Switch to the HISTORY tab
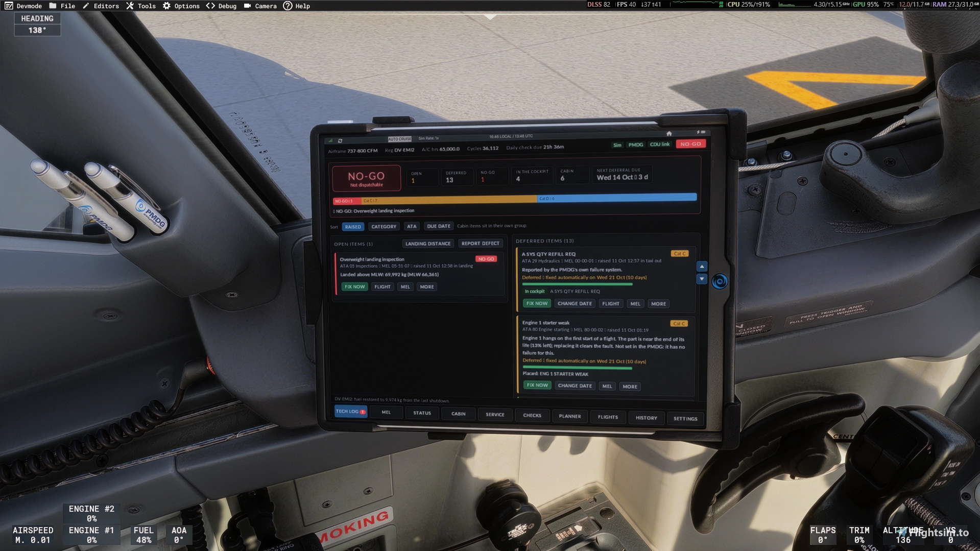980x551 pixels. click(647, 418)
